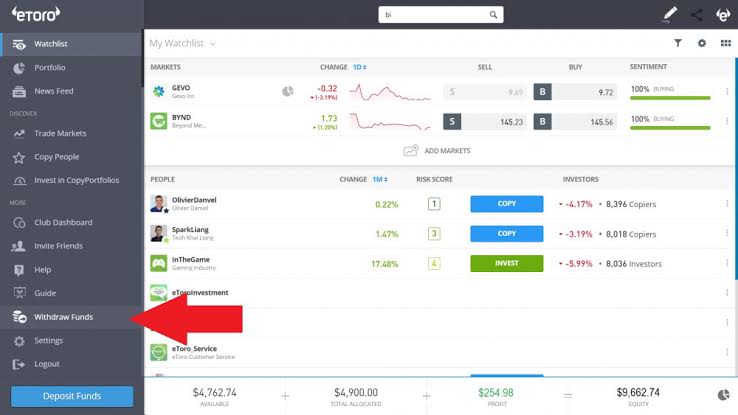Click BYND Sell button 145.23
Screen dimensions: 738x415
485,122
